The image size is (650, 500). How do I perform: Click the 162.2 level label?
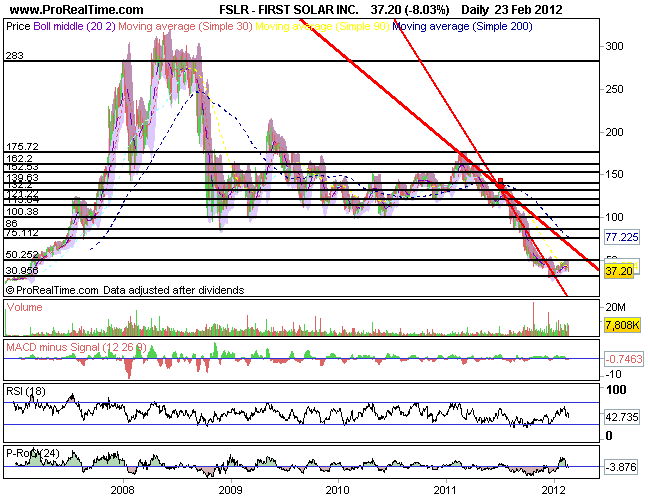coord(19,158)
